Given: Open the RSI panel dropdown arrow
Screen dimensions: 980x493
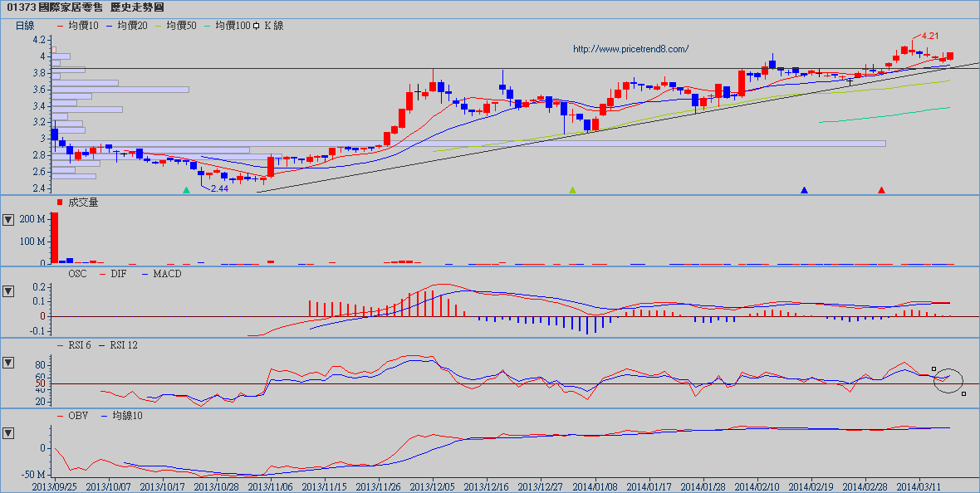Looking at the screenshot, I should pyautogui.click(x=9, y=363).
